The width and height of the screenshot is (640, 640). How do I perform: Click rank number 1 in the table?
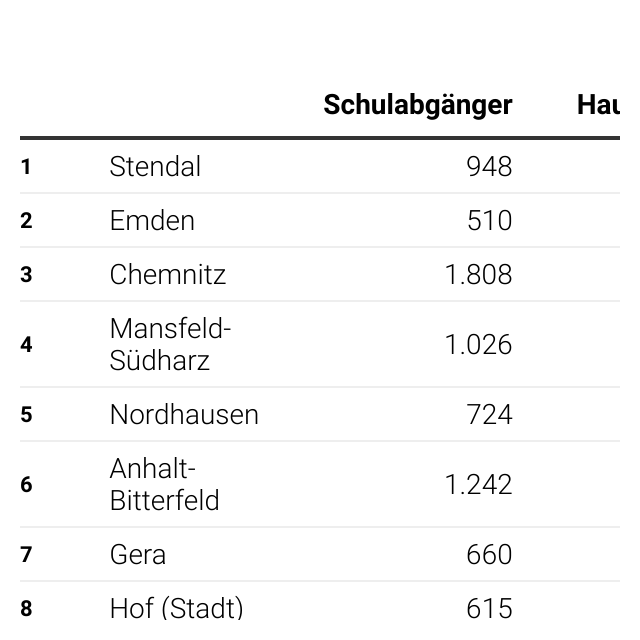point(26,167)
